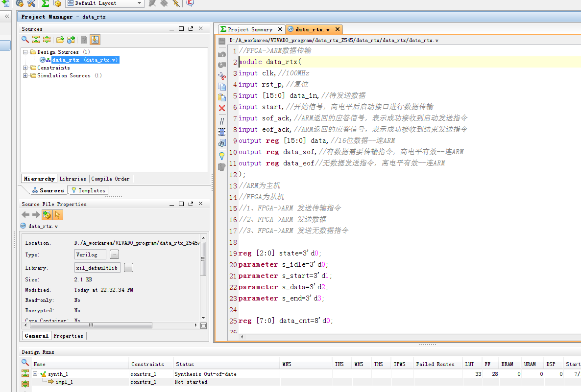581x392 pixels.
Task: Toggle the gear auto-update button in Source File Properties
Action: pos(47,215)
